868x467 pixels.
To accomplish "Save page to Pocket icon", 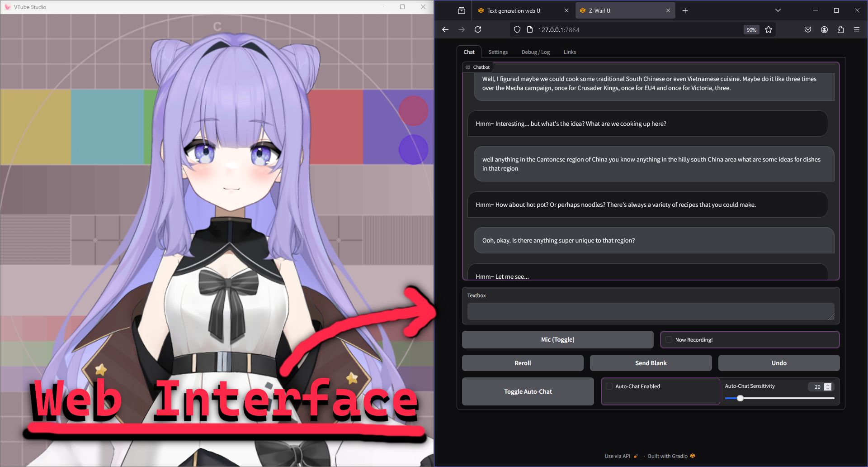I will [x=807, y=29].
